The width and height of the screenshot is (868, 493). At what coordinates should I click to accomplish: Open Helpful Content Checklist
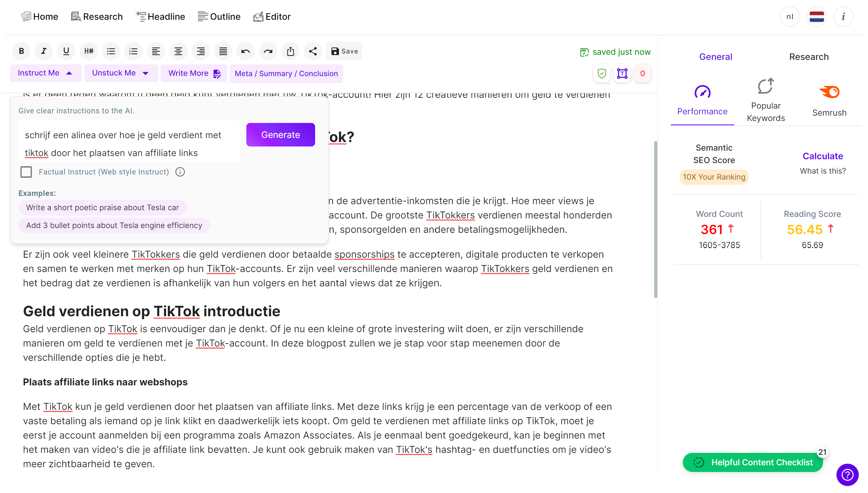tap(753, 462)
